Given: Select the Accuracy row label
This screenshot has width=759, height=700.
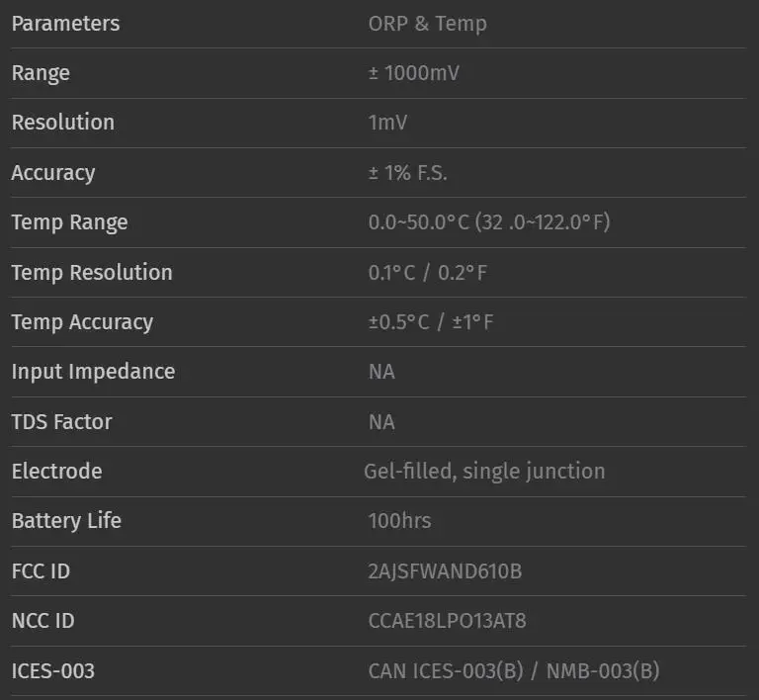Looking at the screenshot, I should [53, 173].
